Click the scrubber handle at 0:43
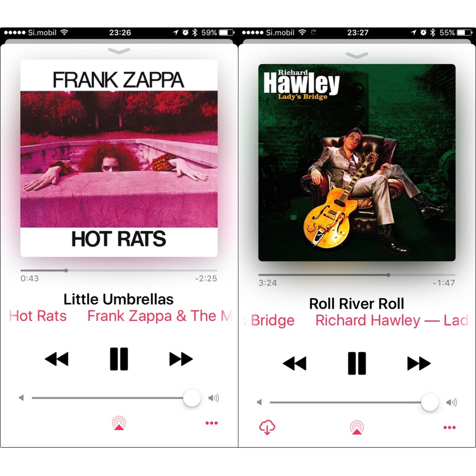Image resolution: width=476 pixels, height=476 pixels. tap(66, 270)
